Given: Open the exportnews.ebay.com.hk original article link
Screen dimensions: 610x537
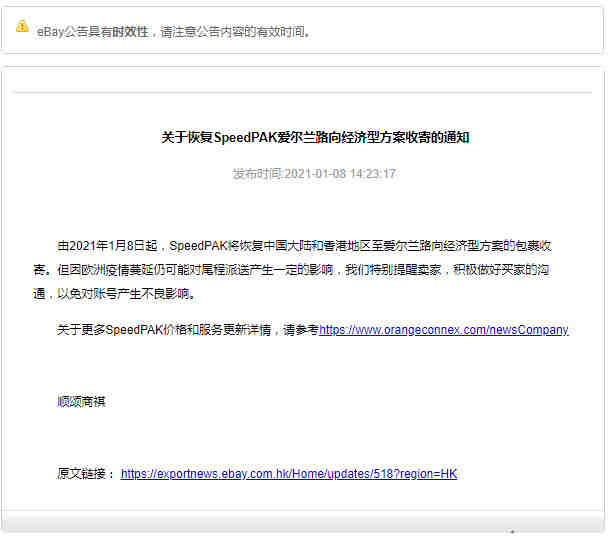Looking at the screenshot, I should (289, 474).
